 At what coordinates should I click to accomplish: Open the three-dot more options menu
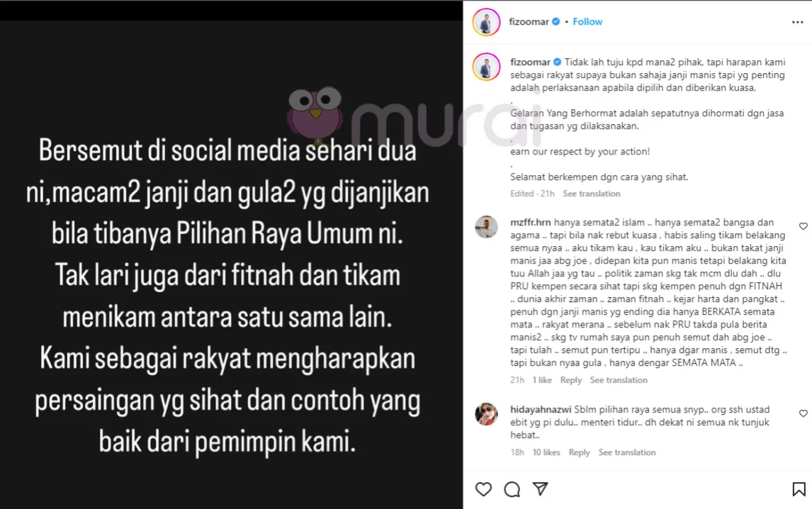point(798,22)
